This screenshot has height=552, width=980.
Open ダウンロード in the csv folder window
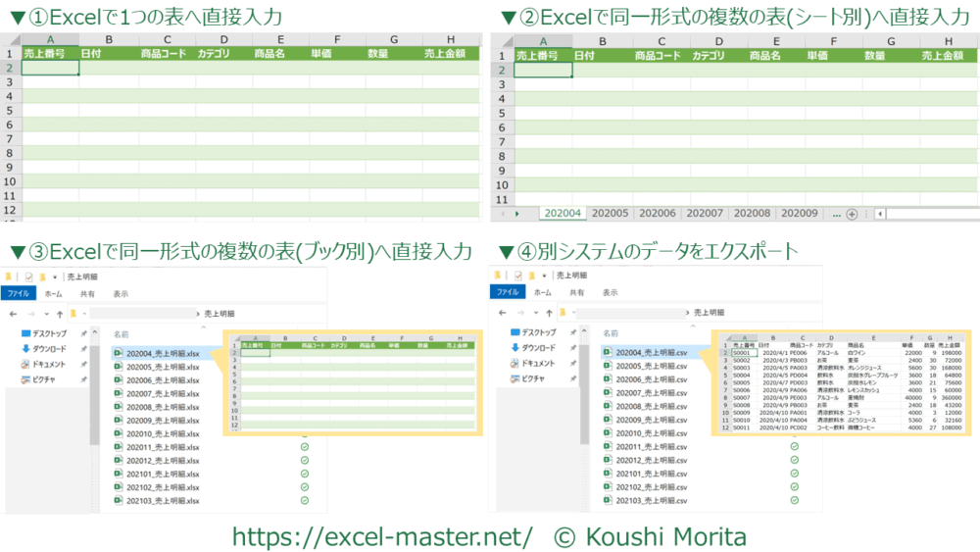(539, 348)
